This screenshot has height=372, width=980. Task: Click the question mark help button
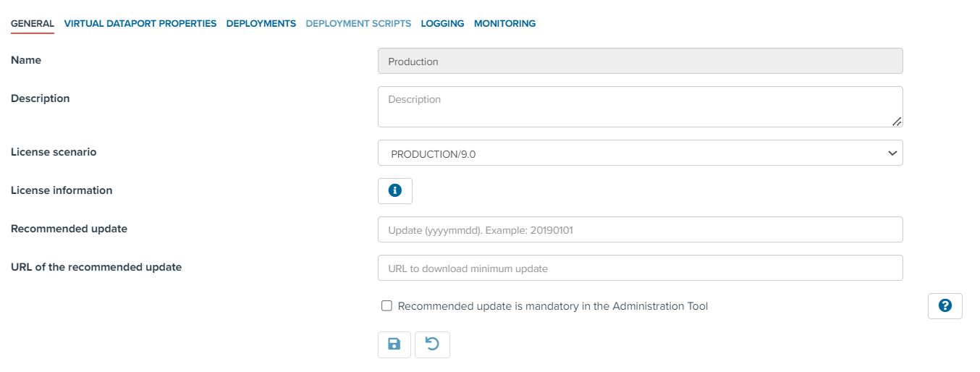(945, 306)
